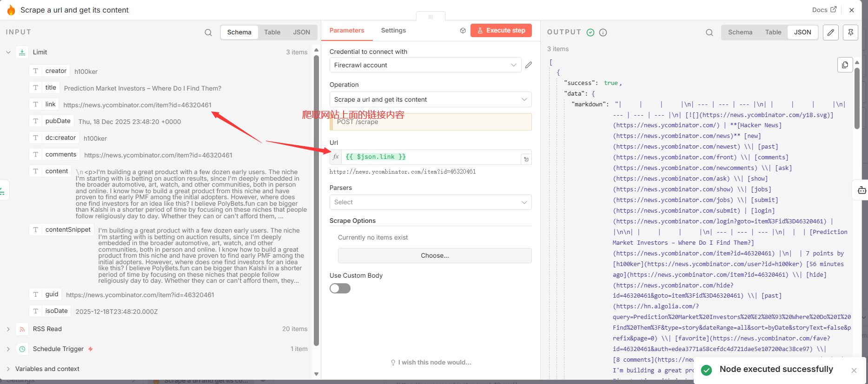868x384 pixels.
Task: Click the Firecrawl flame logo icon
Action: click(11, 10)
